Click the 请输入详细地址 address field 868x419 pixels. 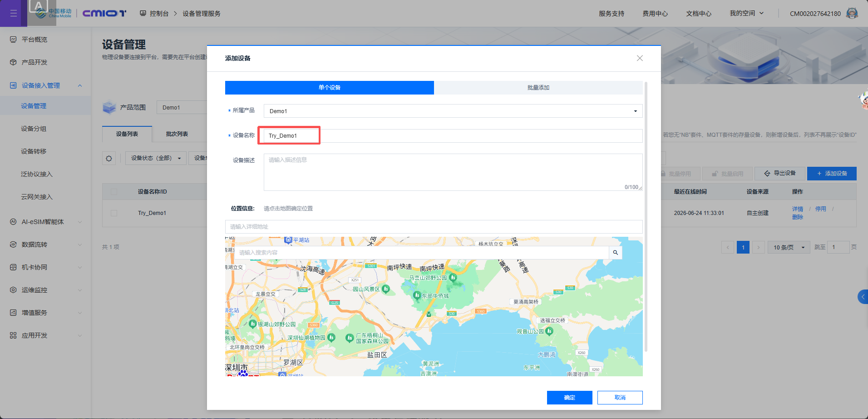point(434,227)
